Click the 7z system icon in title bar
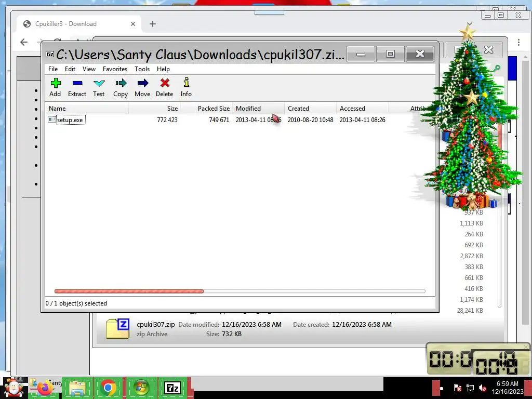This screenshot has height=399, width=532. (x=50, y=54)
